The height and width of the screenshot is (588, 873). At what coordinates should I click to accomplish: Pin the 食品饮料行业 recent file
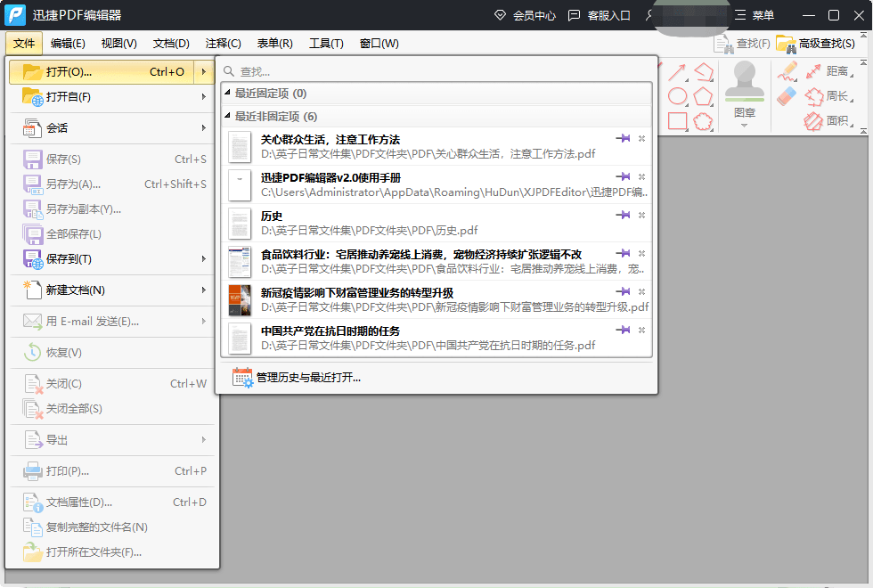[623, 253]
